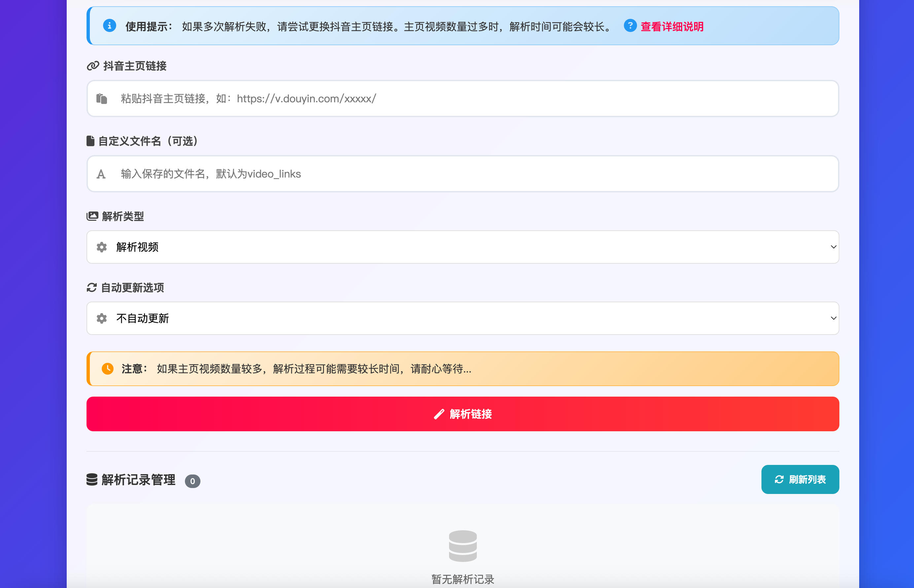Click the paste clipboard icon in link field
The width and height of the screenshot is (914, 588).
tap(102, 99)
